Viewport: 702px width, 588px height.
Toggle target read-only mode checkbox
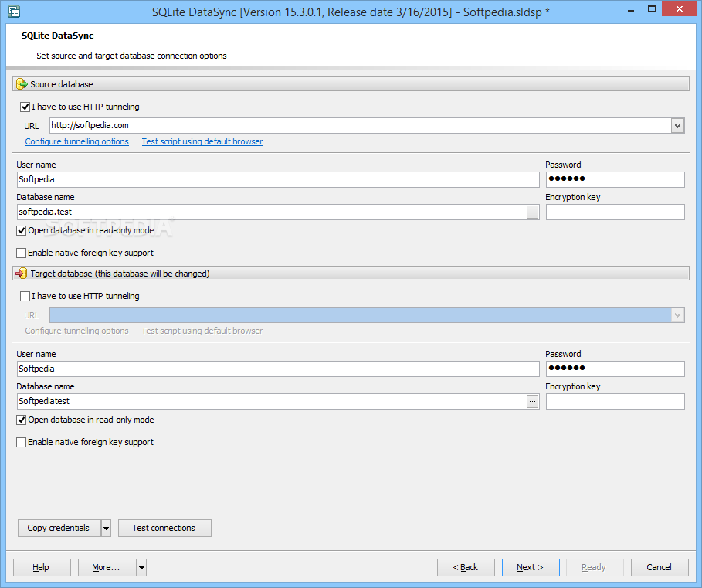pyautogui.click(x=22, y=420)
